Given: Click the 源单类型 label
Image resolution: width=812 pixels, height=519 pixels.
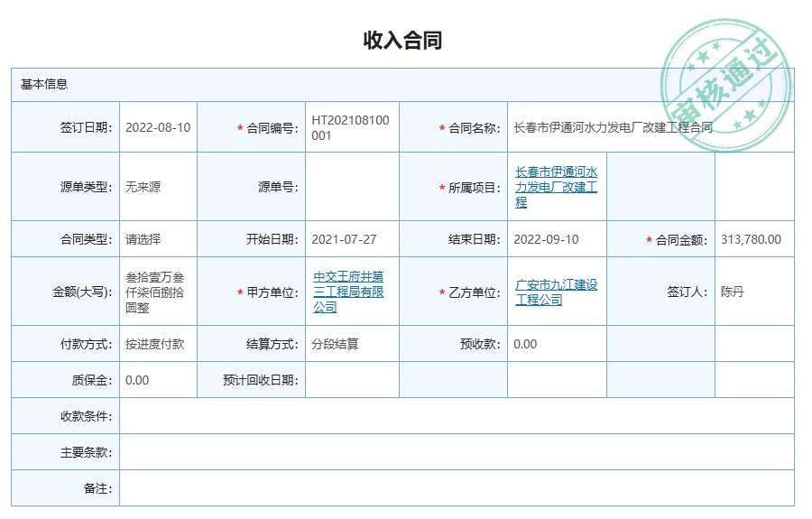Looking at the screenshot, I should [86, 187].
